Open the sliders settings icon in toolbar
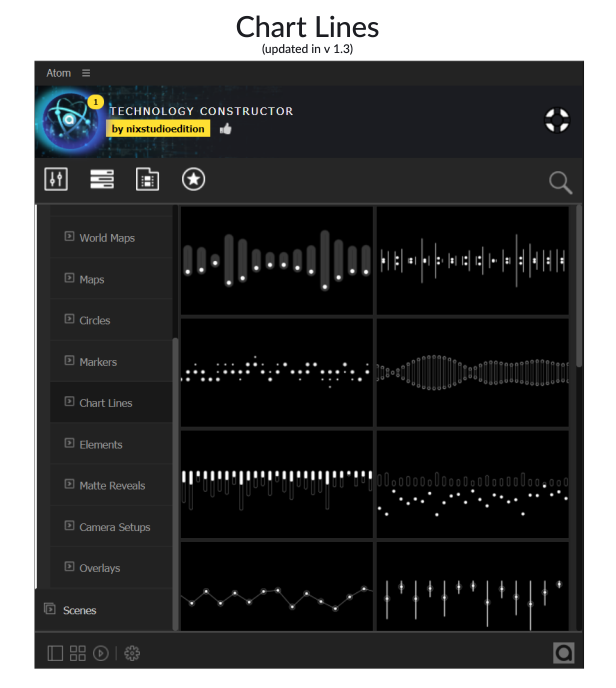The height and width of the screenshot is (688, 616). [56, 180]
